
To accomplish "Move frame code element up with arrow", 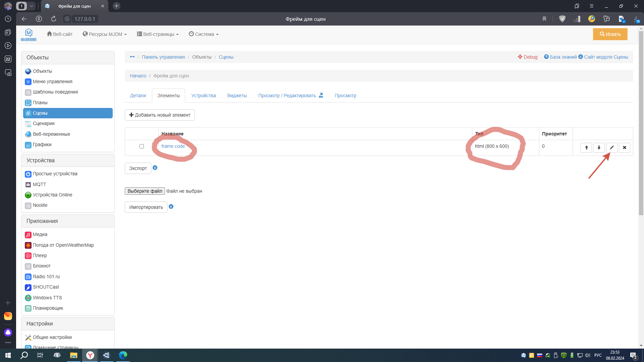I will point(586,148).
